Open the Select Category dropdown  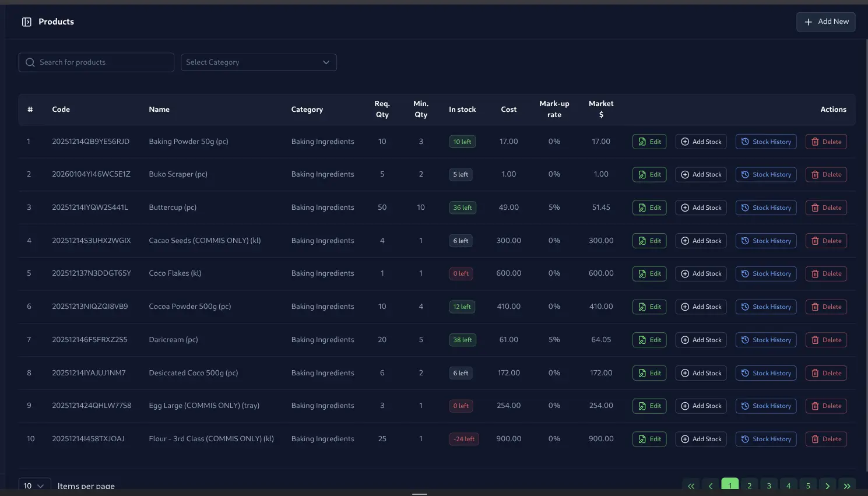pyautogui.click(x=259, y=62)
